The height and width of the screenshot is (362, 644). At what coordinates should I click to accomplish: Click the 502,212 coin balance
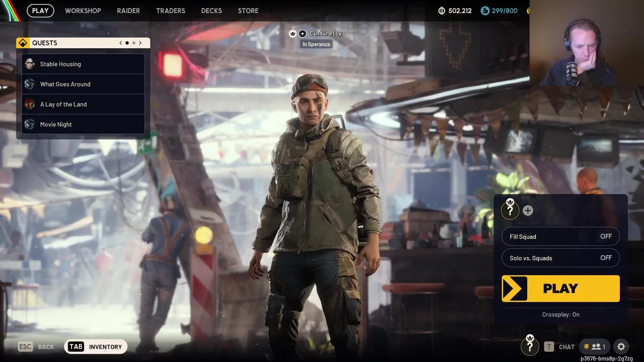click(460, 11)
